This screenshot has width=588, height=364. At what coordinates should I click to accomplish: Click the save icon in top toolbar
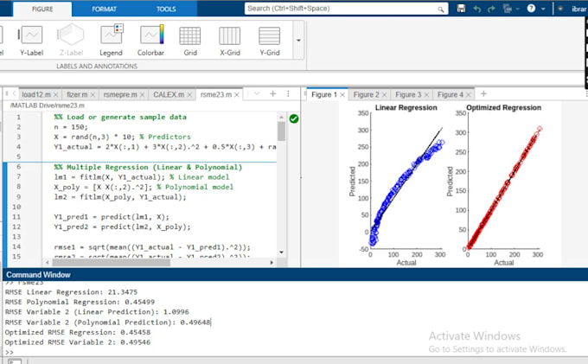point(462,9)
